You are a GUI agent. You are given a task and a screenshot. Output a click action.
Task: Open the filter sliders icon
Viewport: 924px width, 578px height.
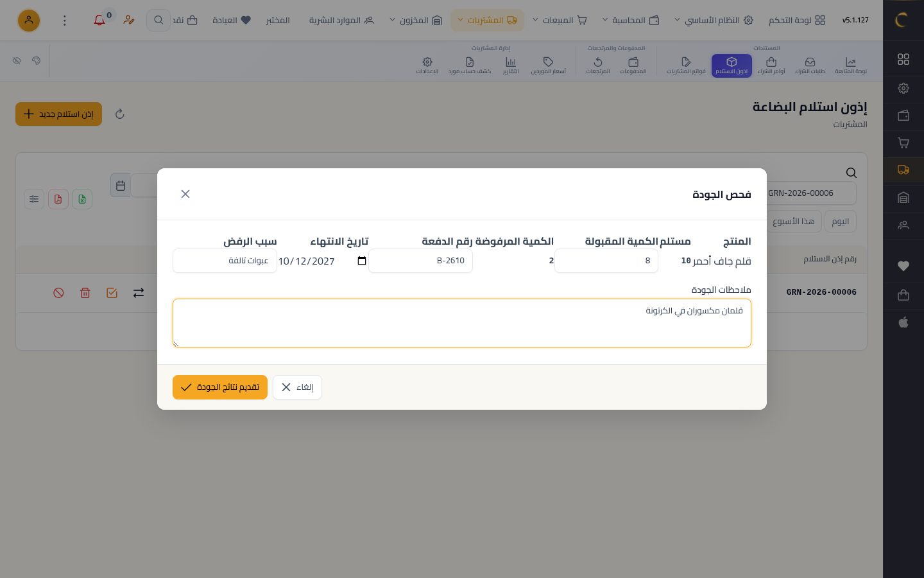pyautogui.click(x=34, y=199)
